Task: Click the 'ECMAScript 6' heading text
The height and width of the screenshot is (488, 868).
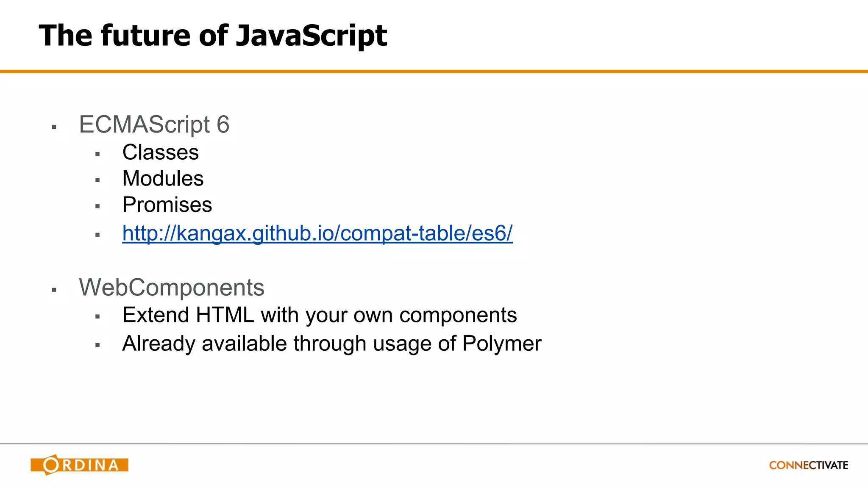Action: [154, 125]
